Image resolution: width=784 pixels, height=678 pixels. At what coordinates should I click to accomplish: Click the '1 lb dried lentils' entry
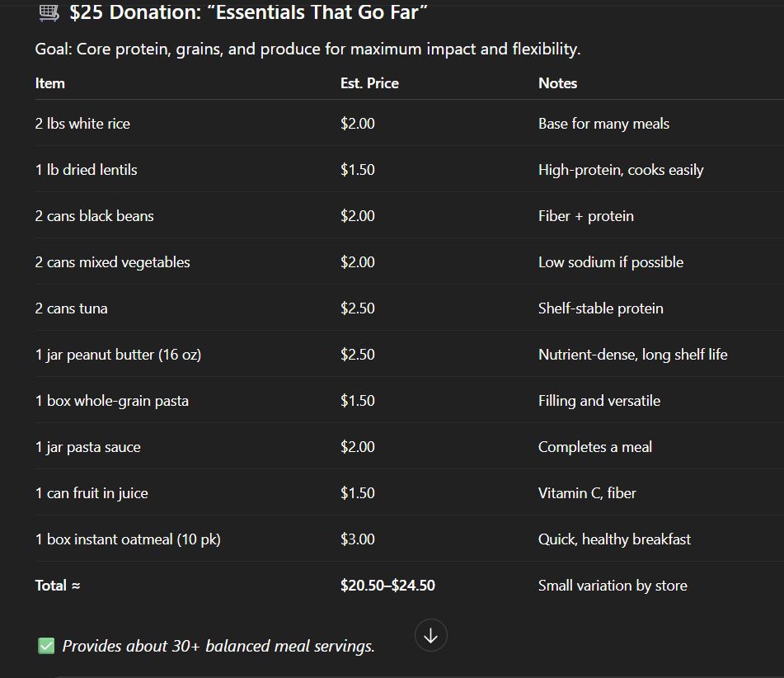click(x=86, y=169)
